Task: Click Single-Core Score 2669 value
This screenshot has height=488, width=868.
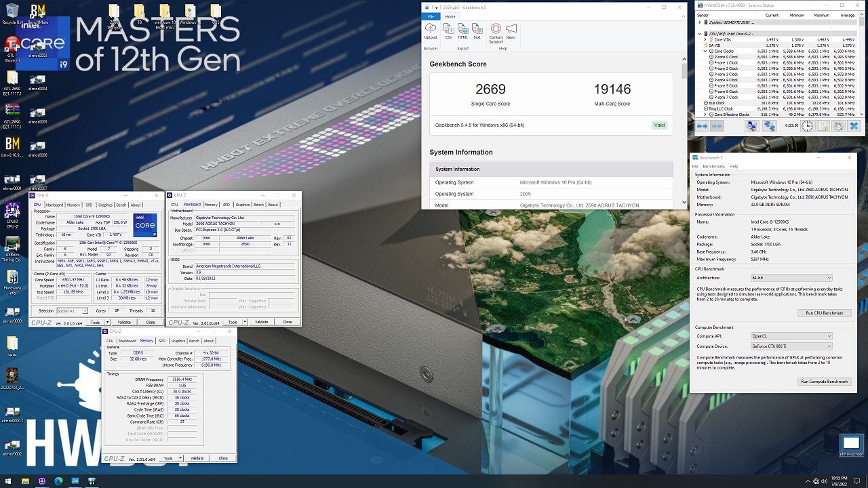Action: [490, 89]
